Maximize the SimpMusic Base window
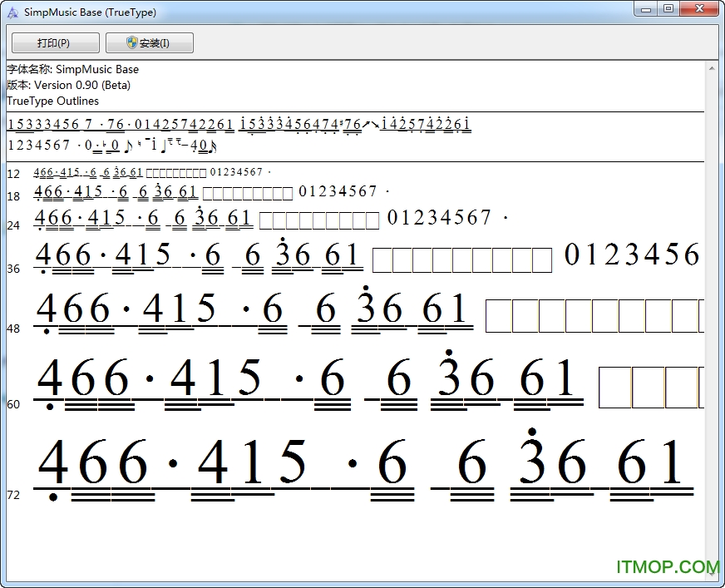This screenshot has height=588, width=725. (668, 9)
